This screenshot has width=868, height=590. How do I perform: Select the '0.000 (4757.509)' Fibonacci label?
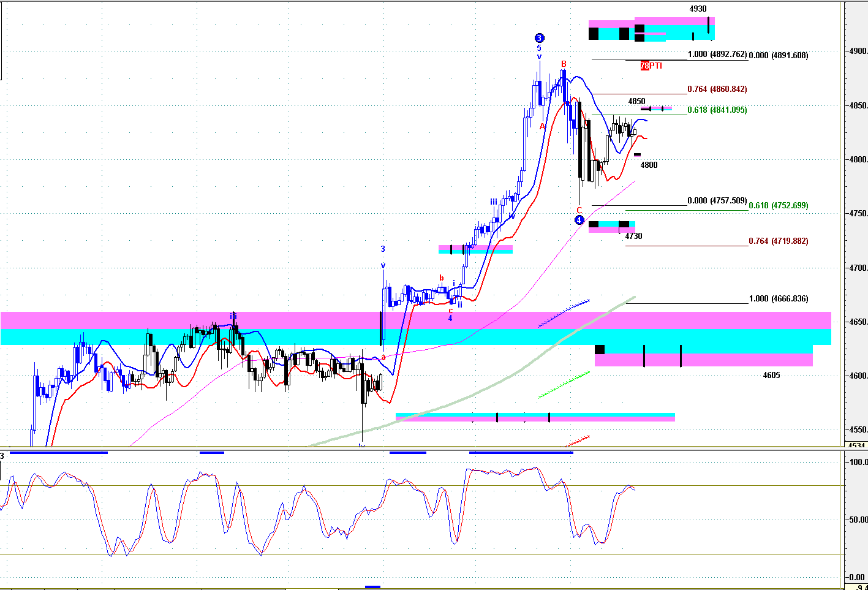point(717,200)
